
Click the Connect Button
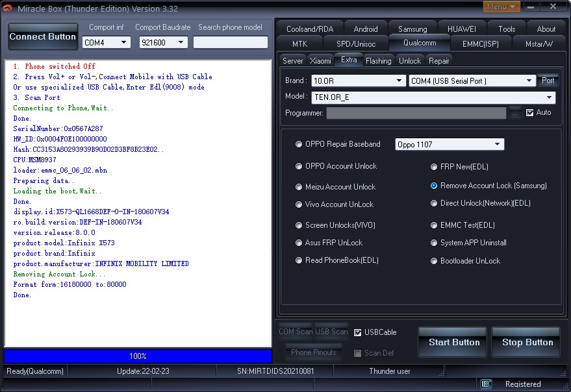click(43, 37)
